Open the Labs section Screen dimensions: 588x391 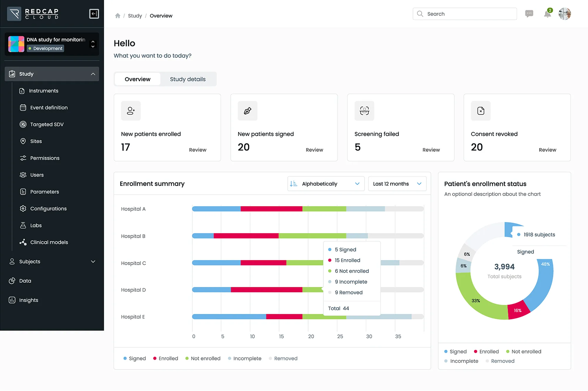[36, 225]
